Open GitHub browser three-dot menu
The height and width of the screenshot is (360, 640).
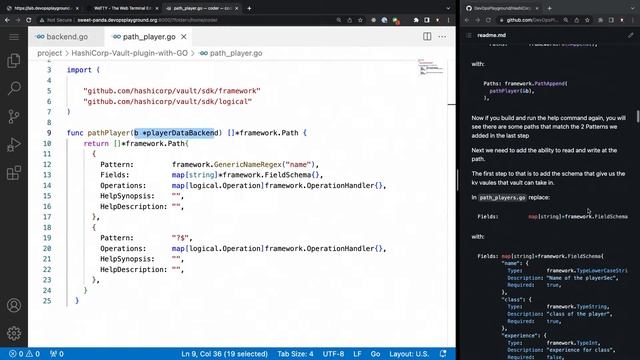[632, 20]
